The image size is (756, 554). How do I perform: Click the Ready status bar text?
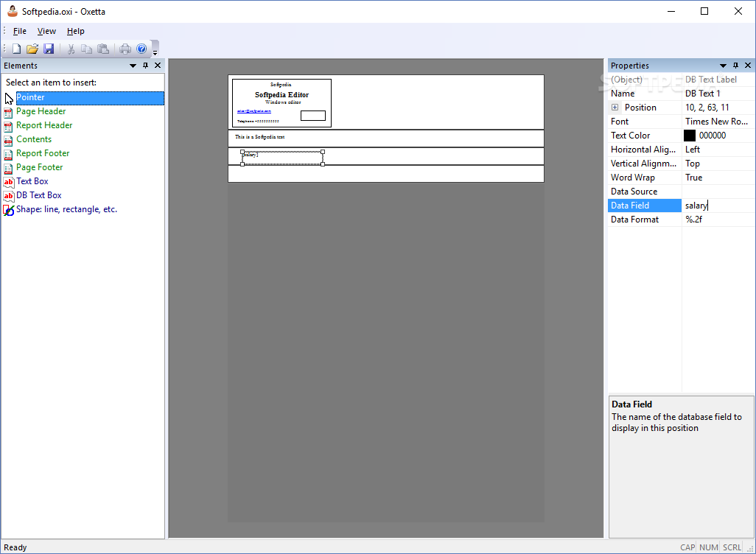(15, 547)
